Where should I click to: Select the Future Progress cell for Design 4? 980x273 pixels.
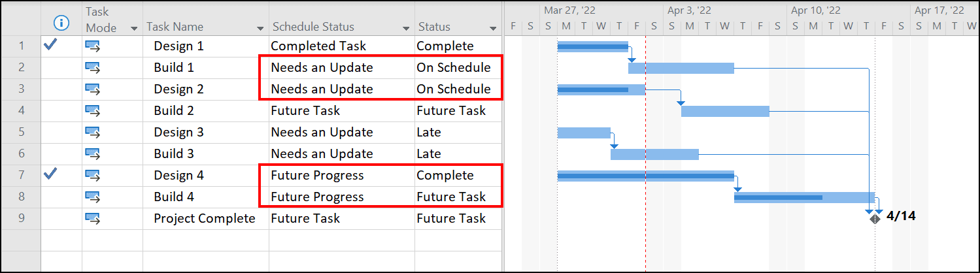[341, 175]
